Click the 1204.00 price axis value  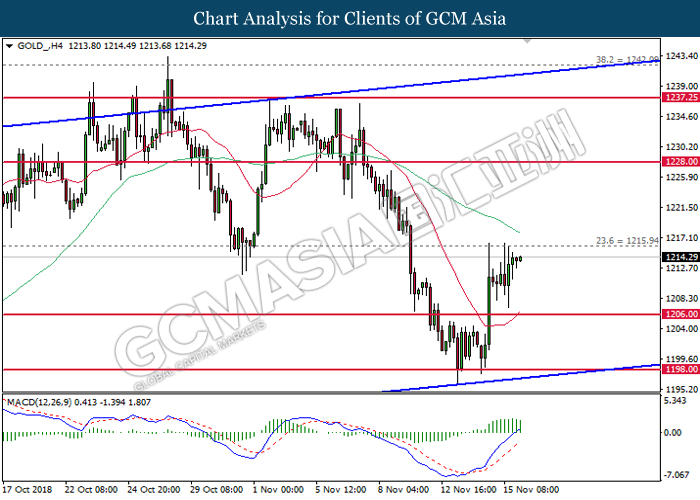coord(681,329)
